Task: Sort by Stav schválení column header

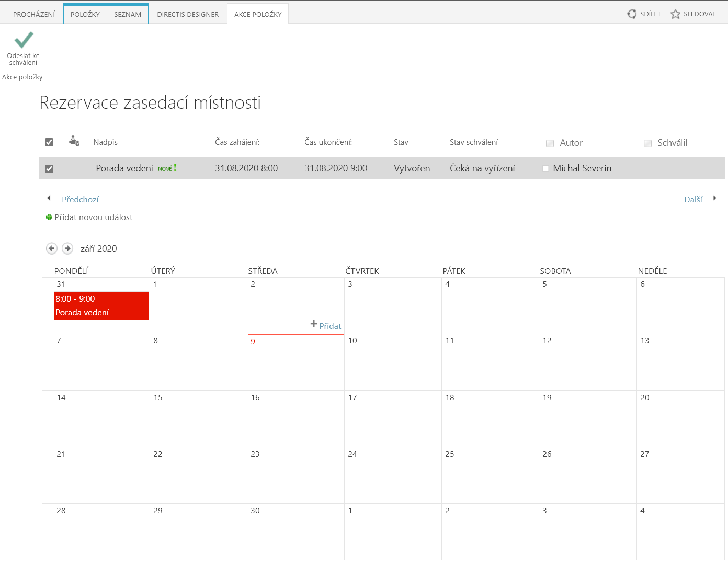Action: 474,142
